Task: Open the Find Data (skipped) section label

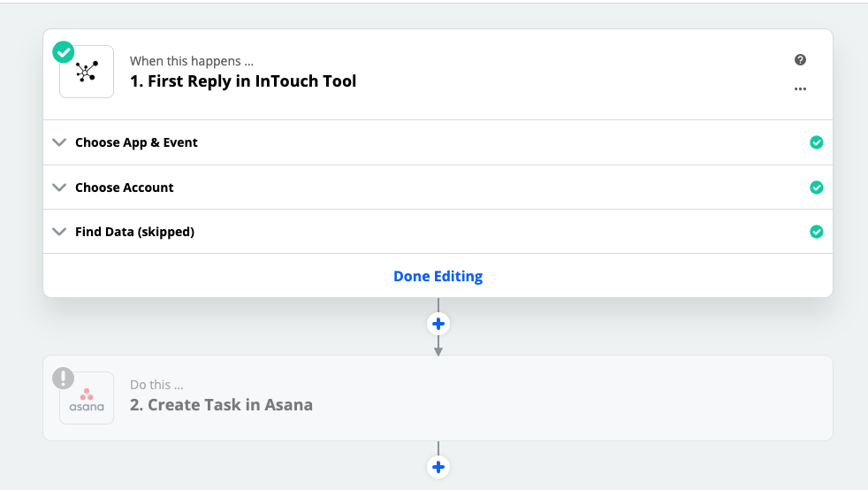Action: pos(134,232)
